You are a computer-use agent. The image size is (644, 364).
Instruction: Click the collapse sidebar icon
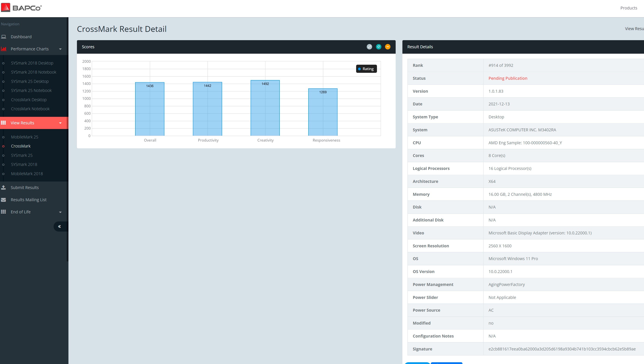60,226
